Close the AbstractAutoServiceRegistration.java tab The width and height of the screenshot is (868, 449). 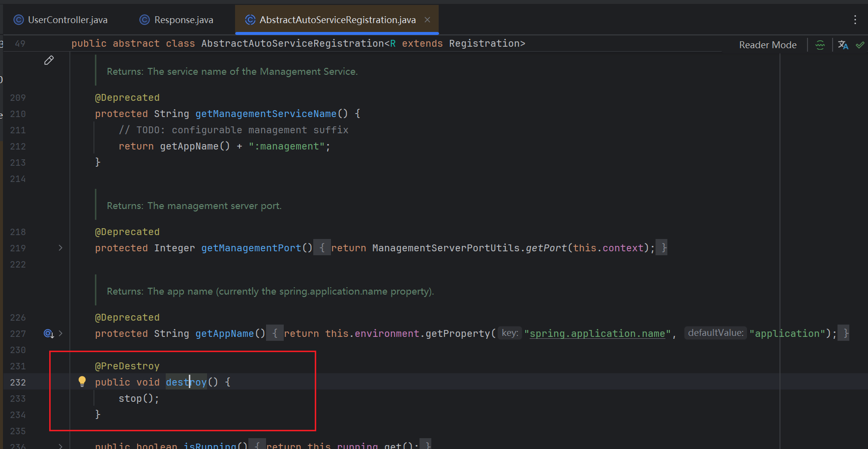427,20
